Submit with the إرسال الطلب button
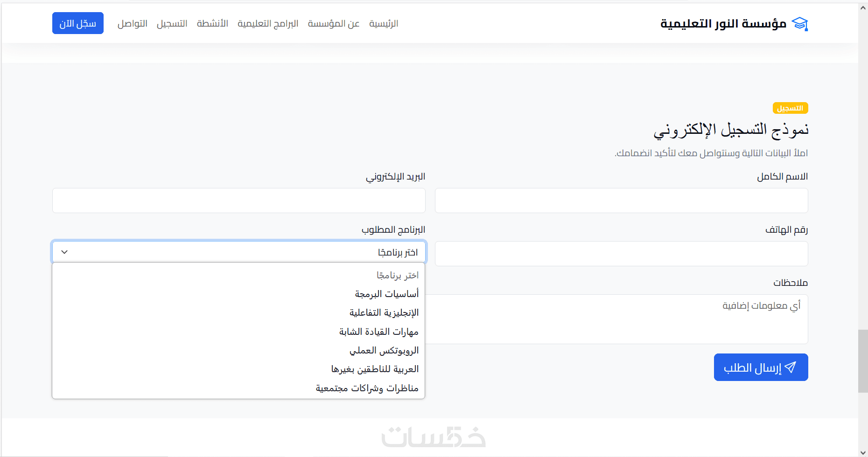Viewport: 868px width, 457px height. click(x=761, y=367)
